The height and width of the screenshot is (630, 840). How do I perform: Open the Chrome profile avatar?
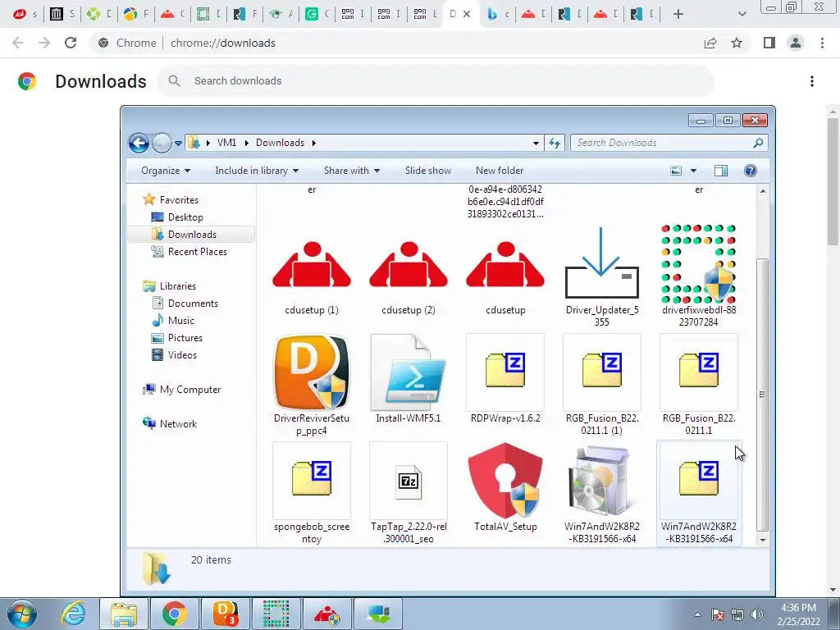(x=796, y=43)
